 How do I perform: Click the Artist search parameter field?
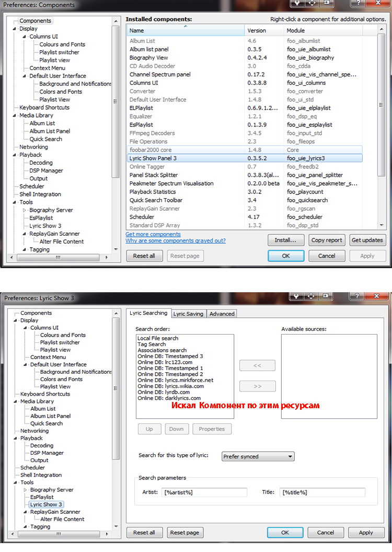pos(204,492)
